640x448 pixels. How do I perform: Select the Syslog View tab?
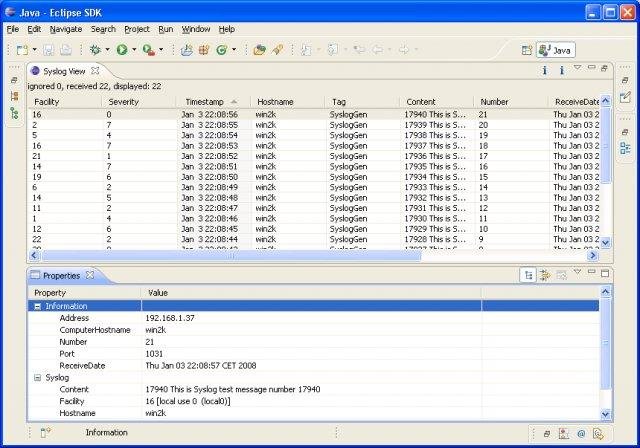tap(64, 71)
